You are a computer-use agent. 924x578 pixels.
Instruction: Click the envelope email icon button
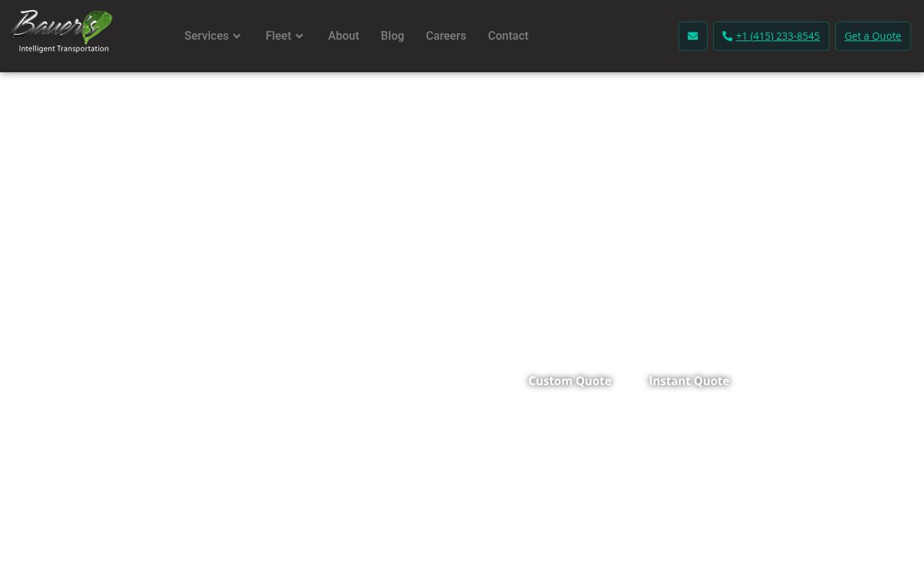(x=692, y=36)
